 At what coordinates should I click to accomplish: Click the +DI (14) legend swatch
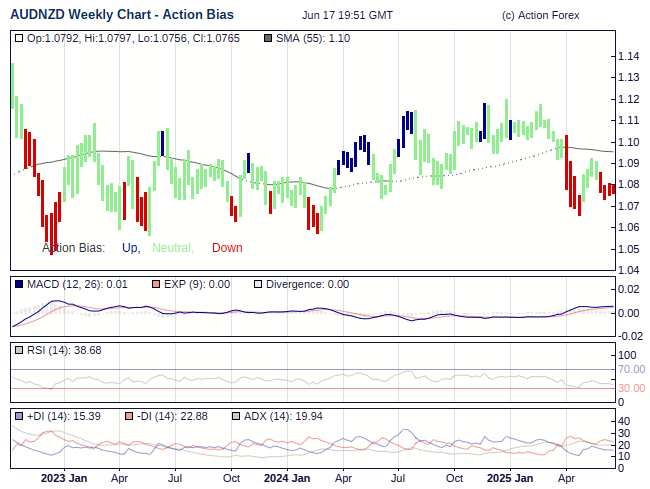point(19,416)
